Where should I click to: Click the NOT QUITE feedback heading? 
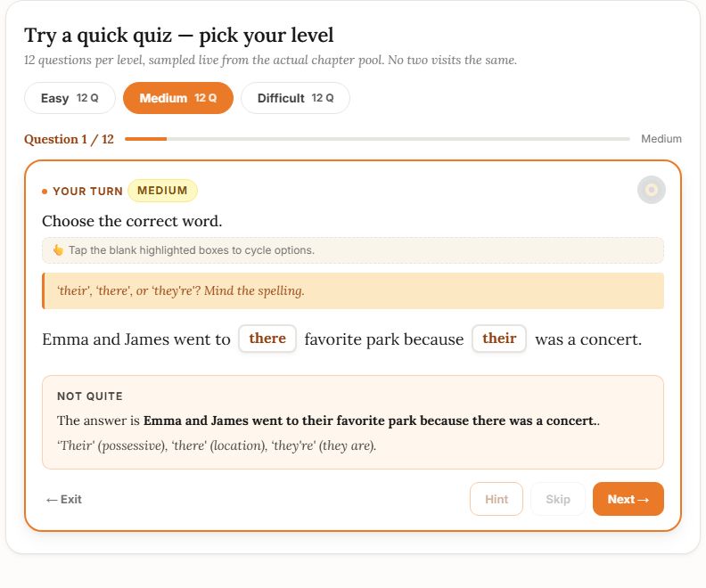[x=90, y=396]
